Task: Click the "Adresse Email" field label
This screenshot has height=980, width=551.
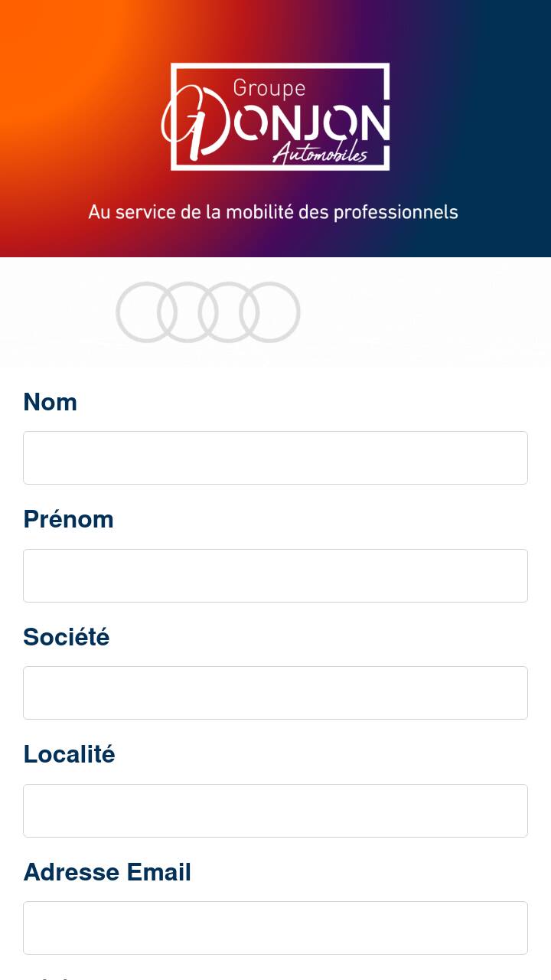Action: (107, 872)
